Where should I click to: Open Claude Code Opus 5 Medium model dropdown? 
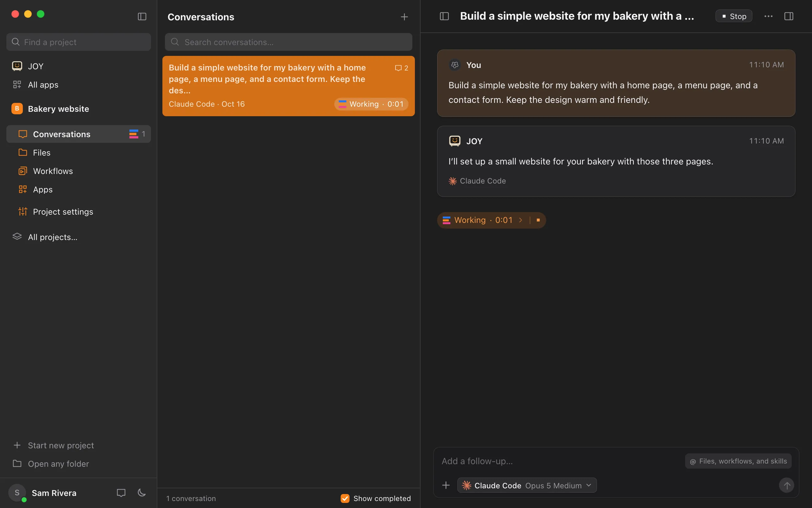click(527, 485)
